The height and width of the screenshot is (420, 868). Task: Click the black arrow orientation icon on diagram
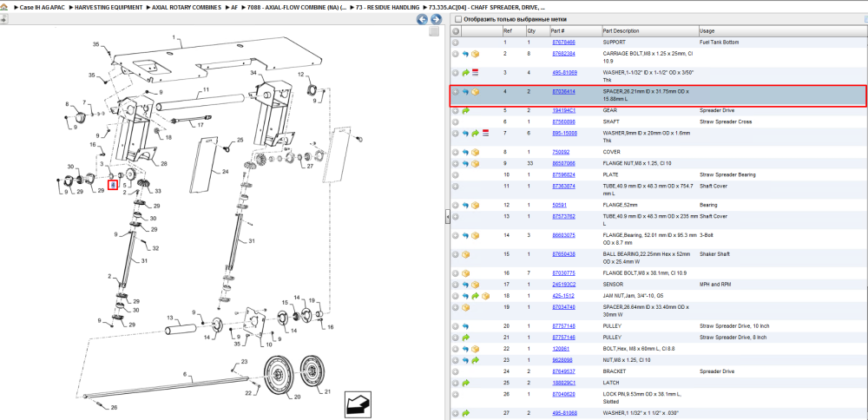click(358, 404)
